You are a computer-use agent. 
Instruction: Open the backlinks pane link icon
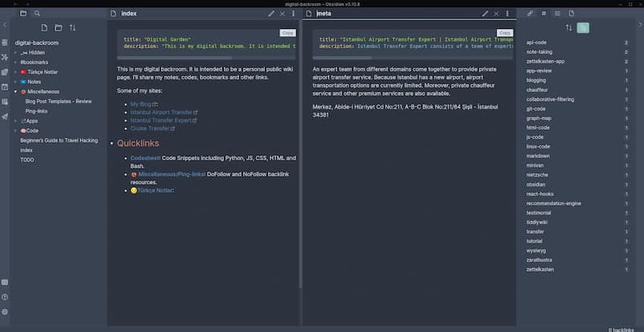click(x=530, y=14)
